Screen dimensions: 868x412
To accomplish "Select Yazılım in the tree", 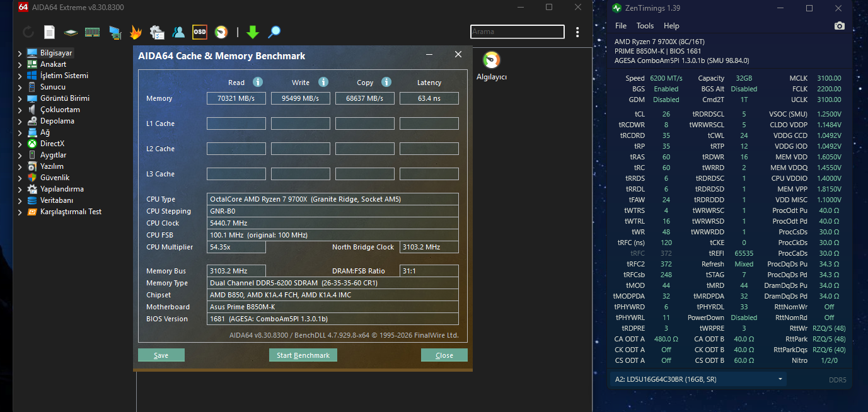I will click(52, 166).
